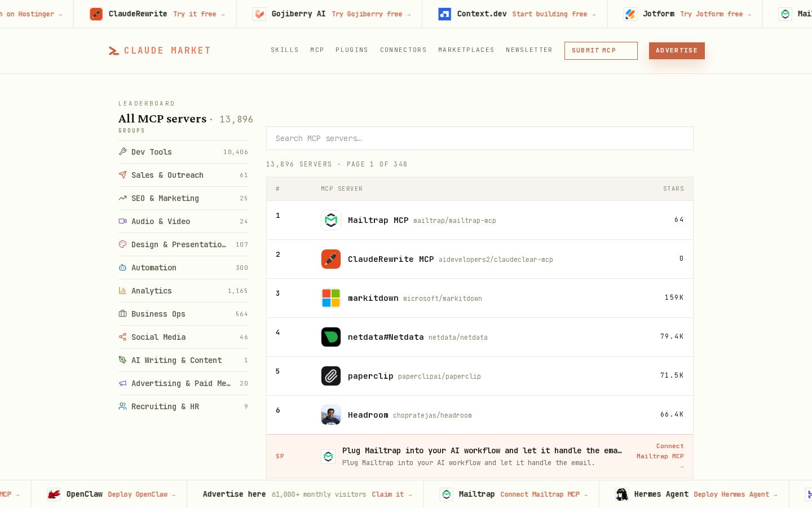This screenshot has height=508, width=812.
Task: Click the Mailtrap icon in the sponsored row
Action: pos(328,456)
